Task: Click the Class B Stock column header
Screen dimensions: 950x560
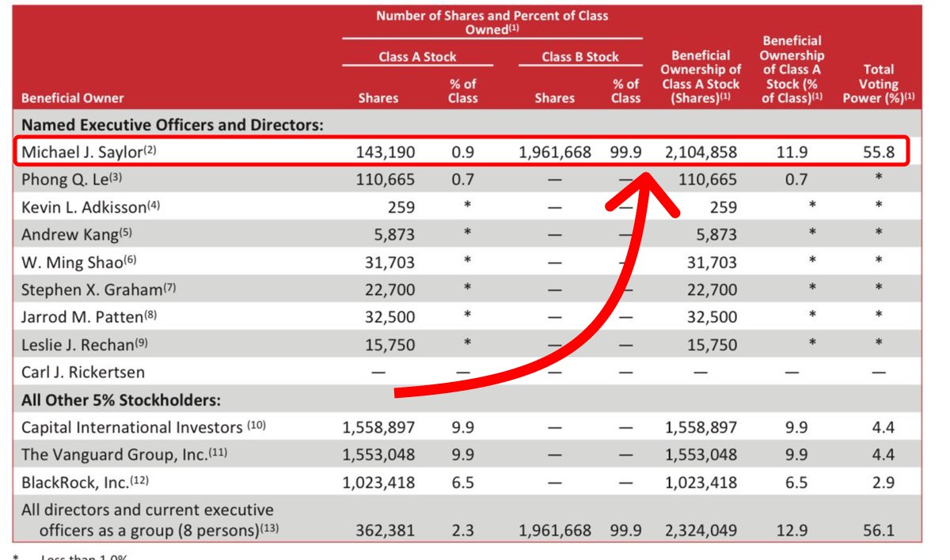Action: pos(580,57)
